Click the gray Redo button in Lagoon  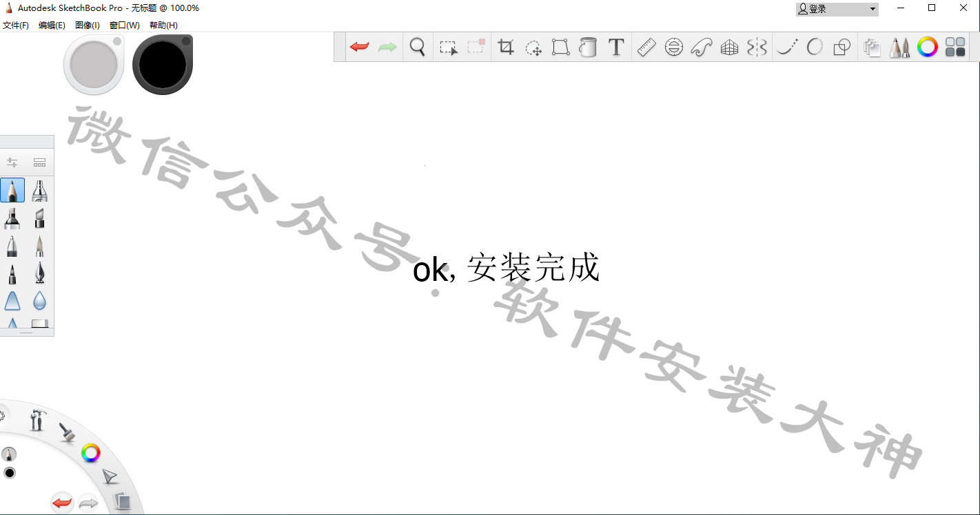pos(88,503)
